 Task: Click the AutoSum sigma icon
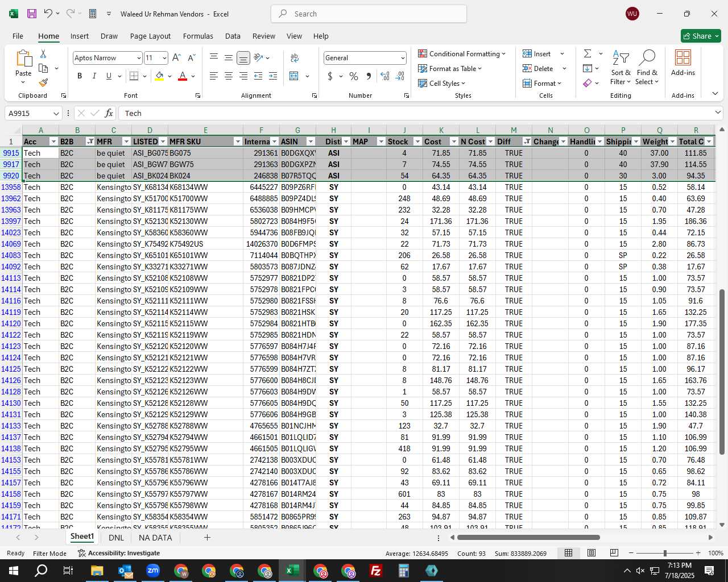tap(588, 53)
